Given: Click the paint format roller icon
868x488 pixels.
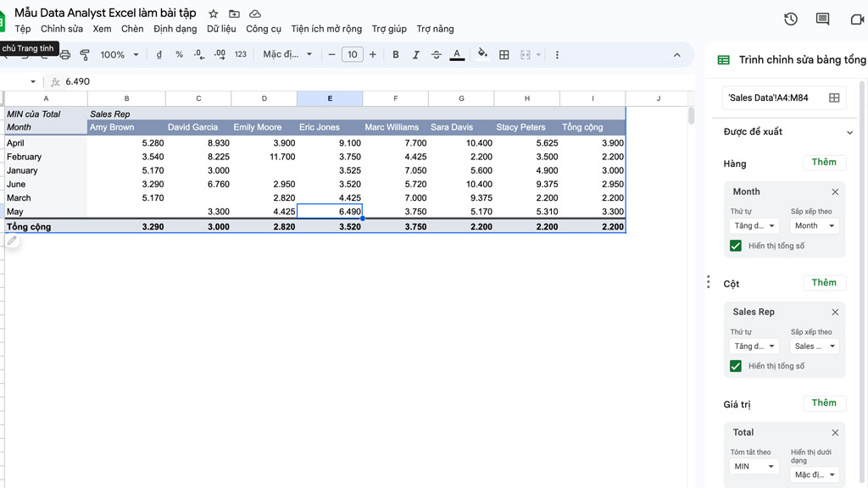Looking at the screenshot, I should [x=85, y=54].
